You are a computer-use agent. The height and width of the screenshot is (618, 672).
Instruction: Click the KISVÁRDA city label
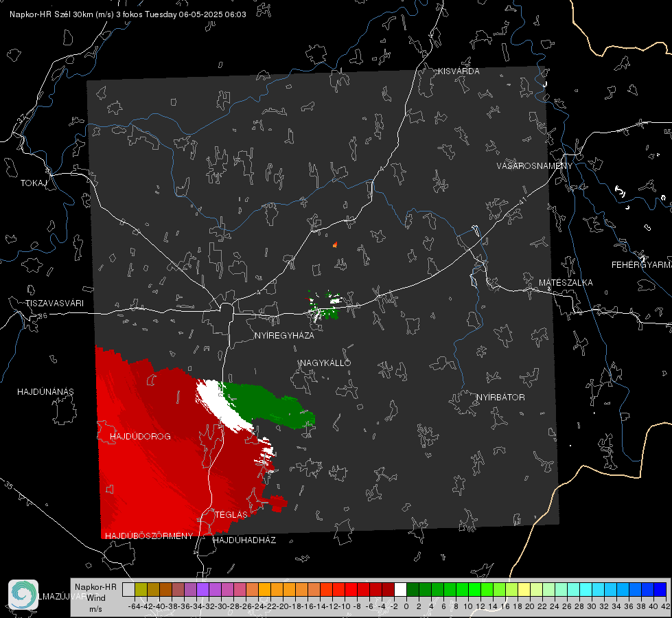click(459, 71)
